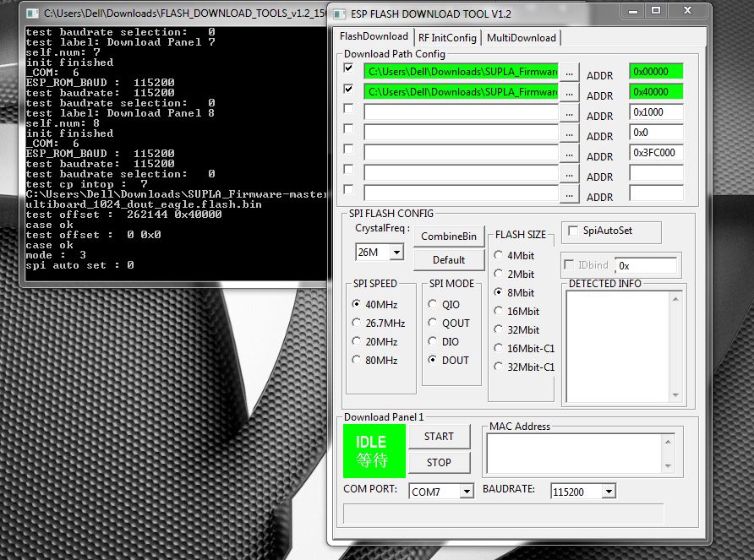The image size is (754, 560).
Task: Uncheck the first firmware path checkbox
Action: tap(348, 68)
